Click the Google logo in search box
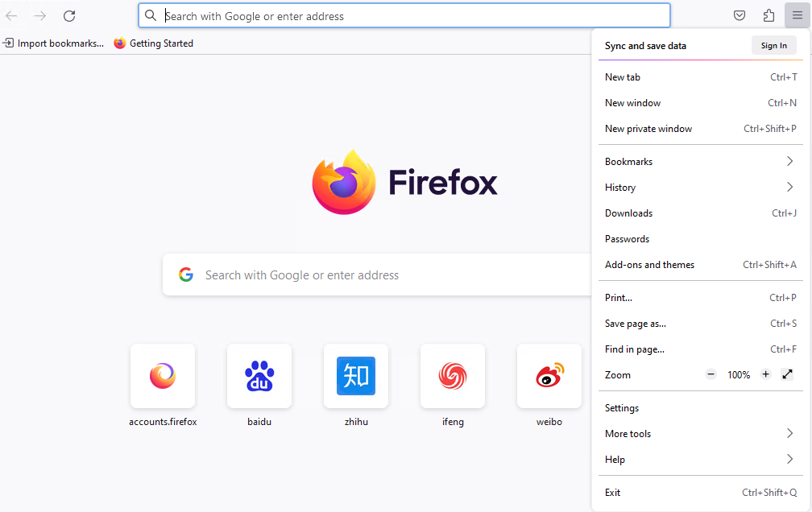812x512 pixels. 186,275
